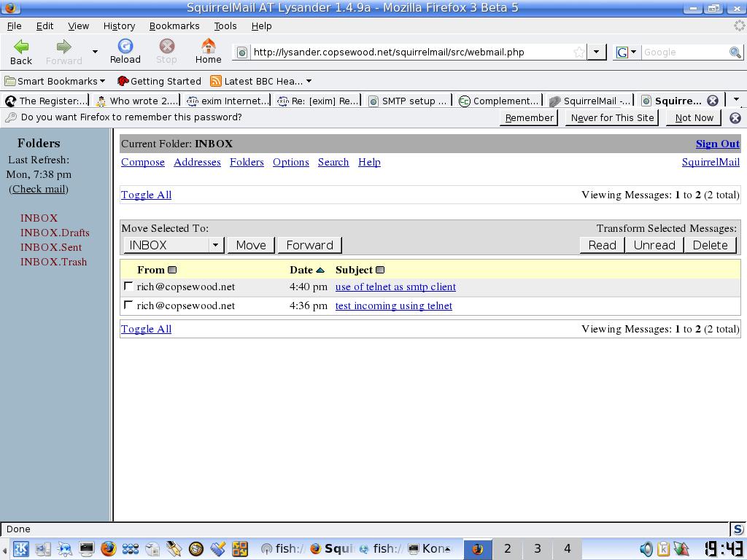Bookmark page with the star icon

578,52
